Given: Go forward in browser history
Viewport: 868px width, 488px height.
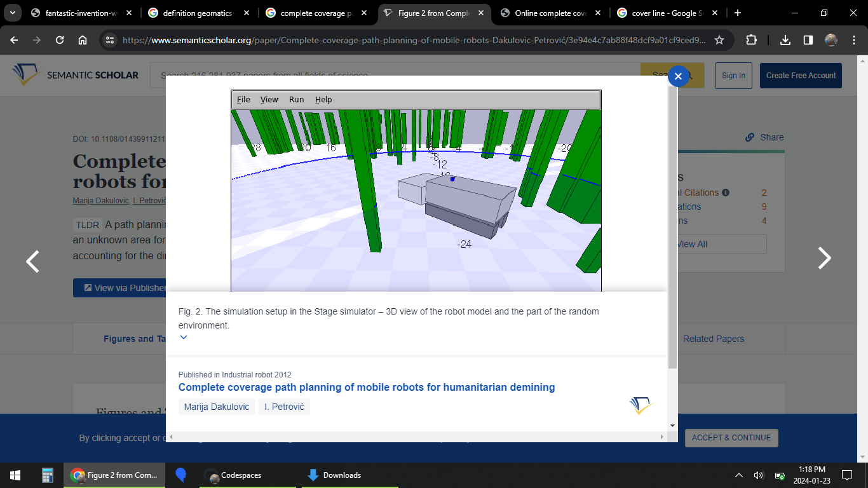Looking at the screenshot, I should tap(37, 40).
